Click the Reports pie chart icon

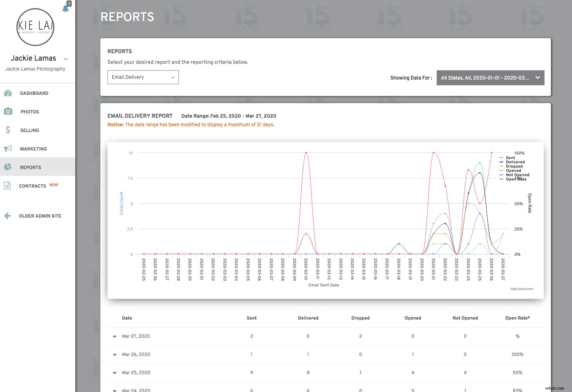pyautogui.click(x=8, y=167)
